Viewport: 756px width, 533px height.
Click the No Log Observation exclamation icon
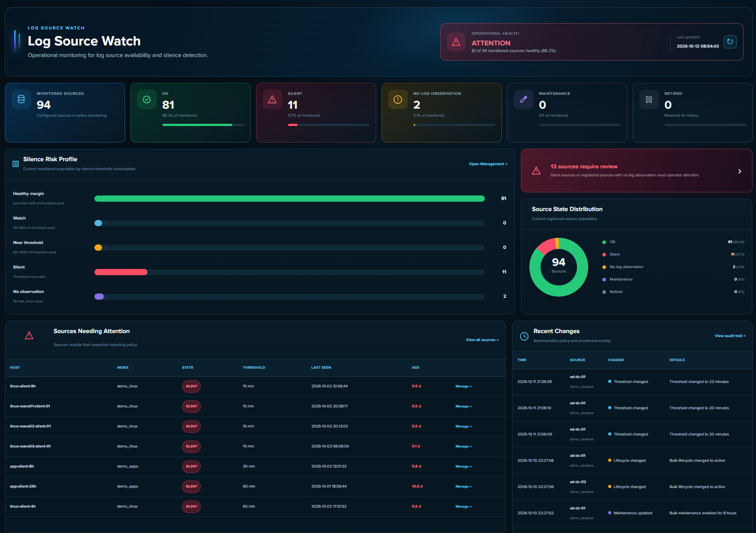(x=398, y=99)
